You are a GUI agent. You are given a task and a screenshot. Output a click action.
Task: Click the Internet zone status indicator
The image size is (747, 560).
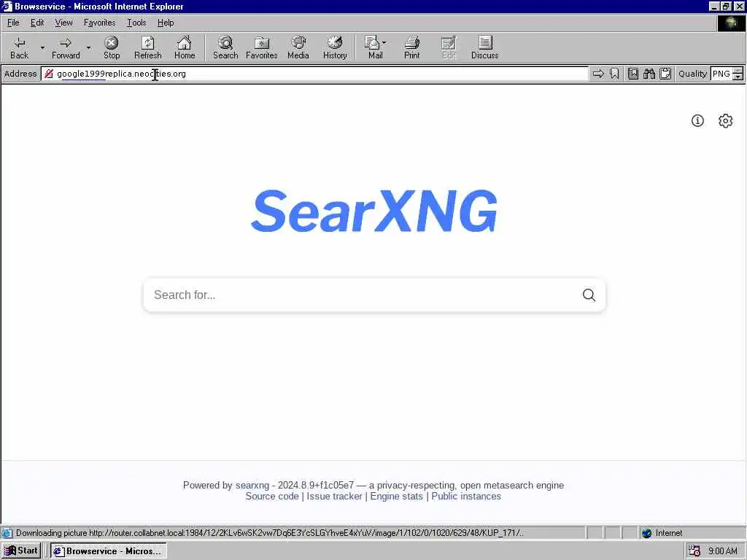click(x=662, y=533)
